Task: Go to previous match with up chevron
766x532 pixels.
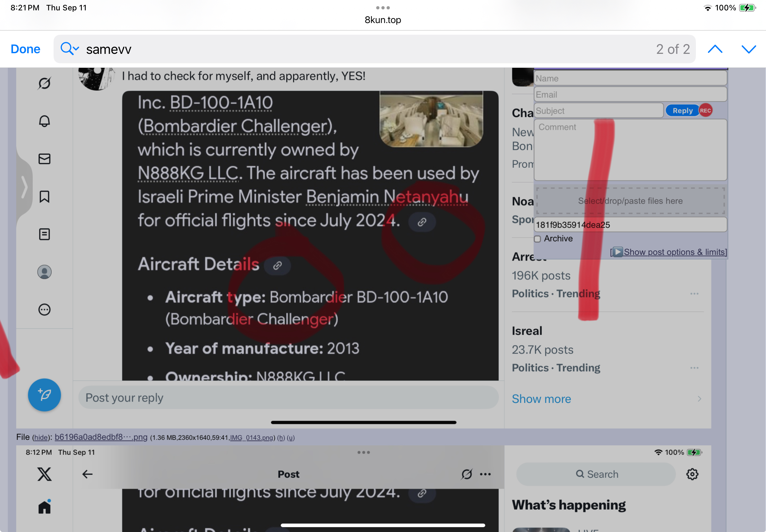Action: pos(715,49)
